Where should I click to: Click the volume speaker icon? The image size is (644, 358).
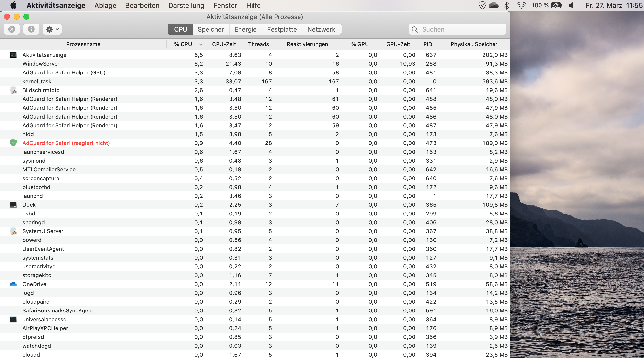pyautogui.click(x=571, y=5)
